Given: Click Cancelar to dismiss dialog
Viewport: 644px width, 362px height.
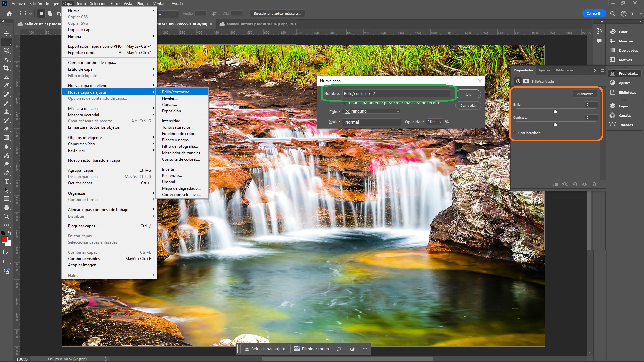Looking at the screenshot, I should click(x=468, y=105).
